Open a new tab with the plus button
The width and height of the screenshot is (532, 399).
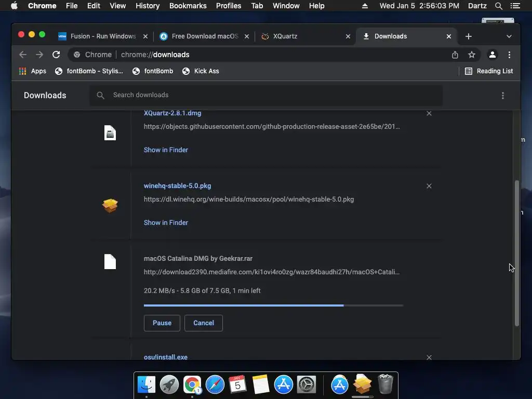(x=469, y=36)
